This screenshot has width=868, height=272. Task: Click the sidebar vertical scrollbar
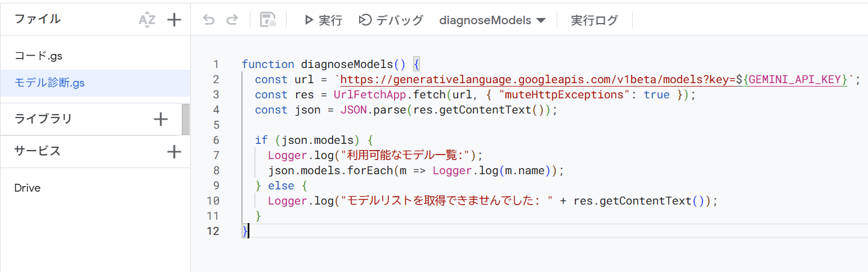(186, 119)
